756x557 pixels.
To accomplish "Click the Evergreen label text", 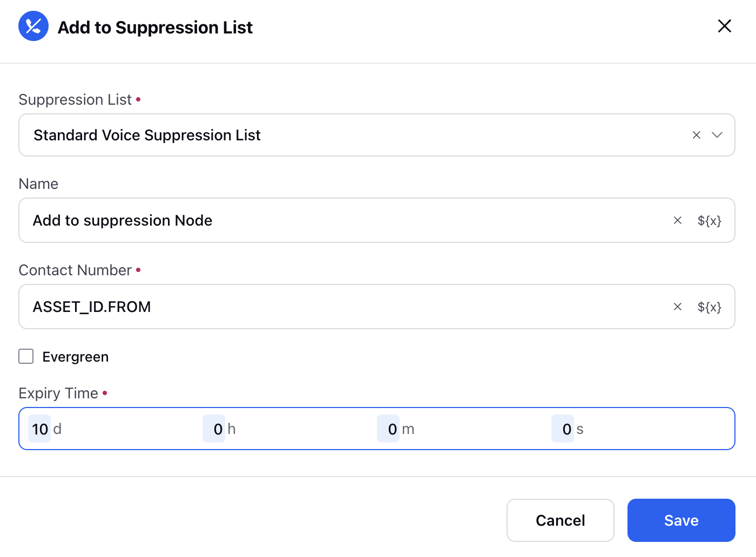I will click(x=76, y=357).
